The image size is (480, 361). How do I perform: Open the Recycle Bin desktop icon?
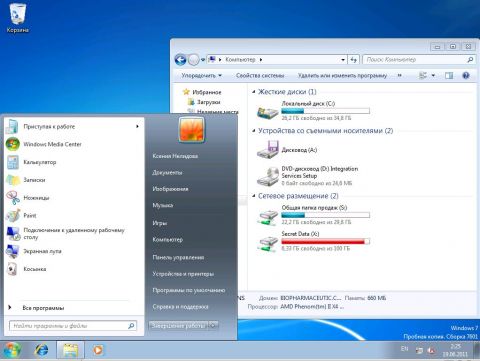click(17, 18)
